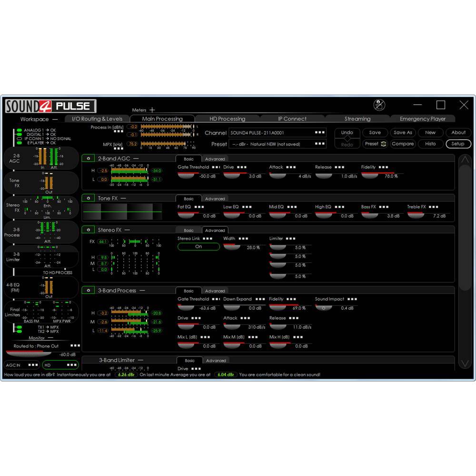The width and height of the screenshot is (476, 476).
Task: Collapse the 3-Band Limiter section
Action: coord(140,360)
